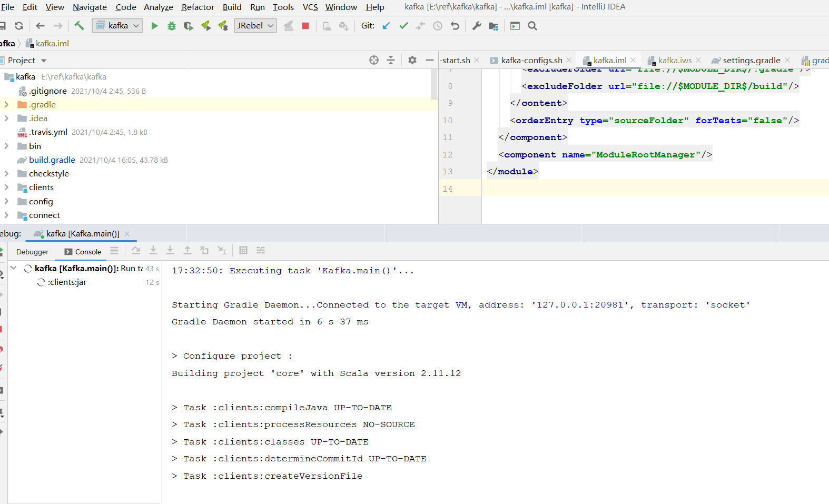Screen dimensions: 829x504
Task: Commit changes with green Git checkmark
Action: 403,26
